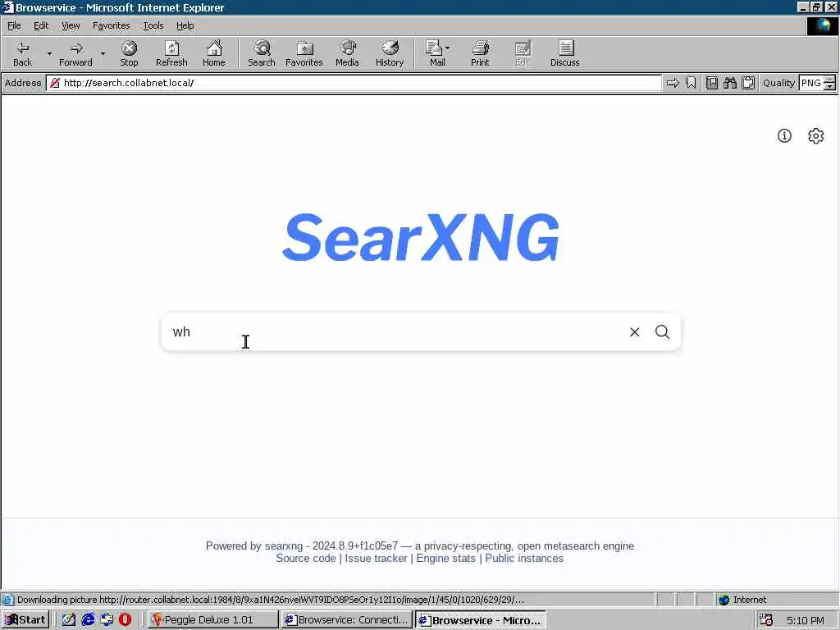Click the Discuss toolbar button
Image resolution: width=840 pixels, height=630 pixels.
click(564, 53)
